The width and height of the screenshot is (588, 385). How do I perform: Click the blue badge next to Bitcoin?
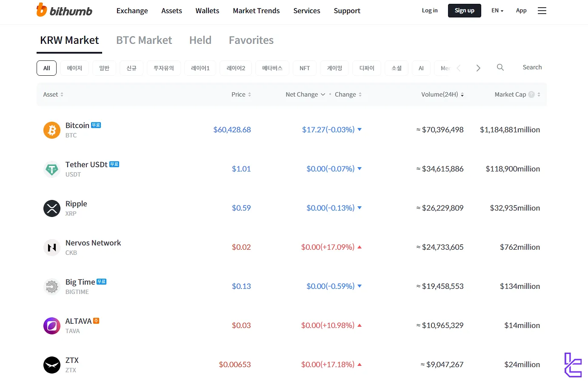(96, 125)
